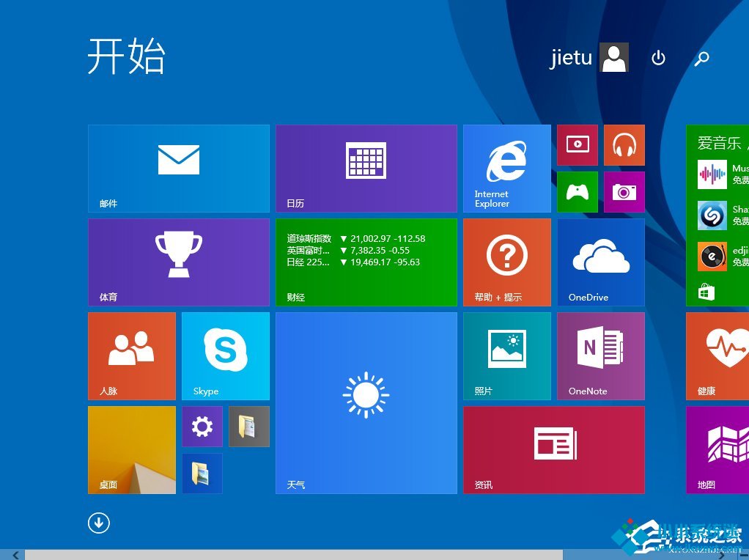Open the OneDrive tile
Viewport: 749px width, 560px height.
[x=601, y=262]
